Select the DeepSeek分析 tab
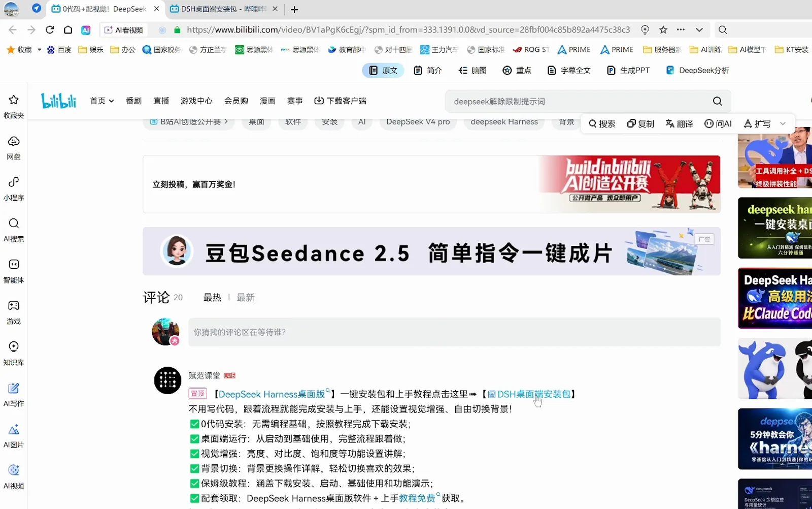812x509 pixels. [698, 70]
